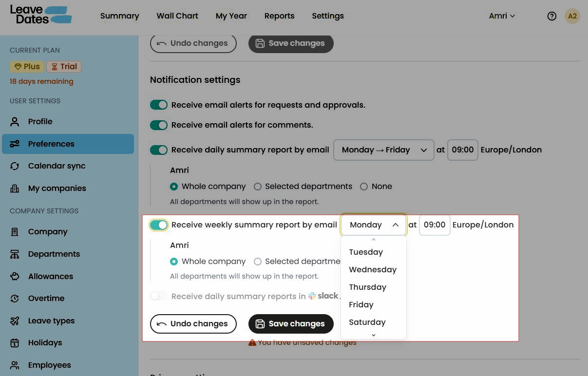This screenshot has height=376, width=588.
Task: Switch to the Wall Chart tab
Action: pyautogui.click(x=177, y=16)
